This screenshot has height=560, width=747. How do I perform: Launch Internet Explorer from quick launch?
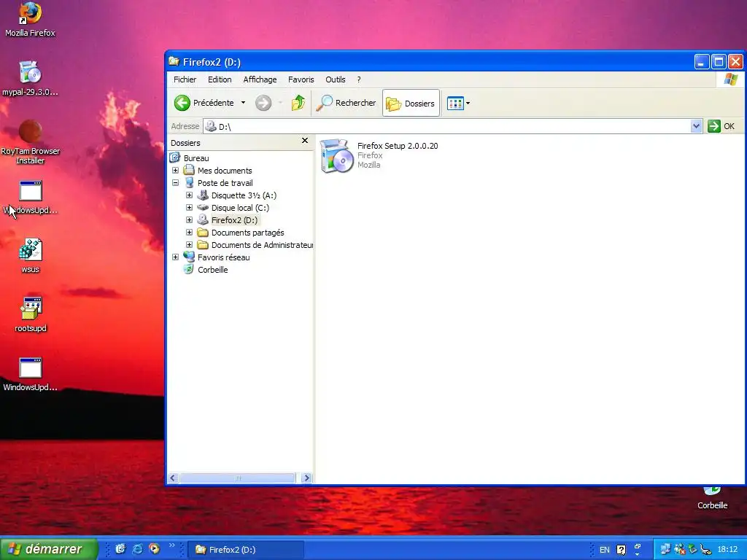137,549
